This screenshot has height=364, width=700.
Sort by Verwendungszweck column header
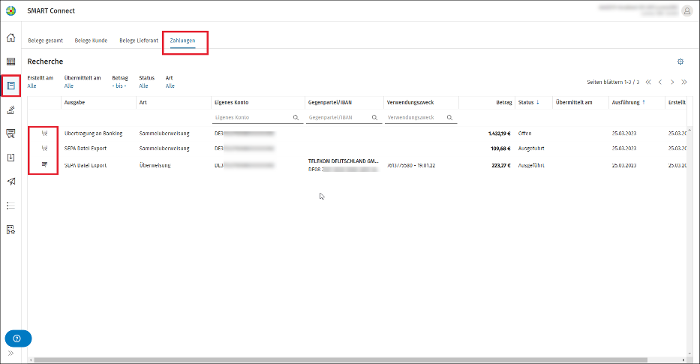(x=410, y=102)
